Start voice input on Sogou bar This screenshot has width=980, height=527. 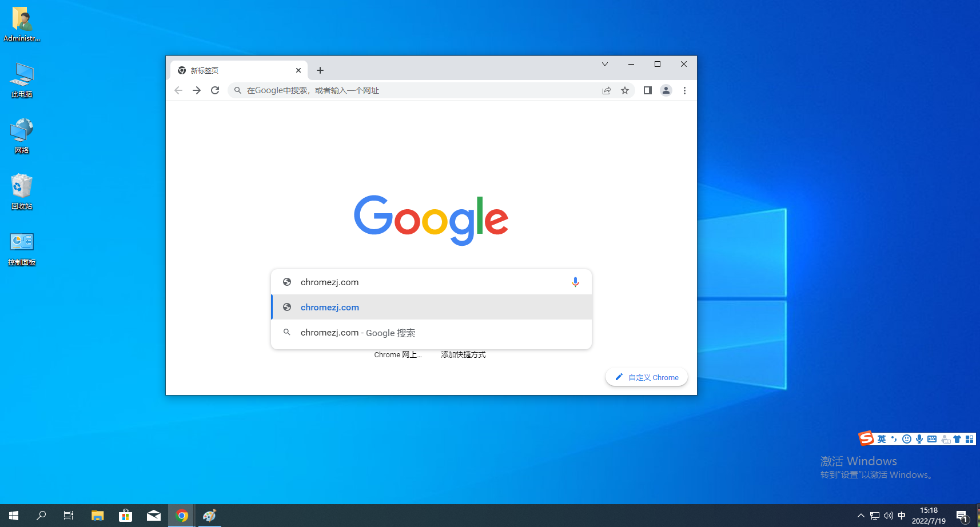click(x=919, y=439)
